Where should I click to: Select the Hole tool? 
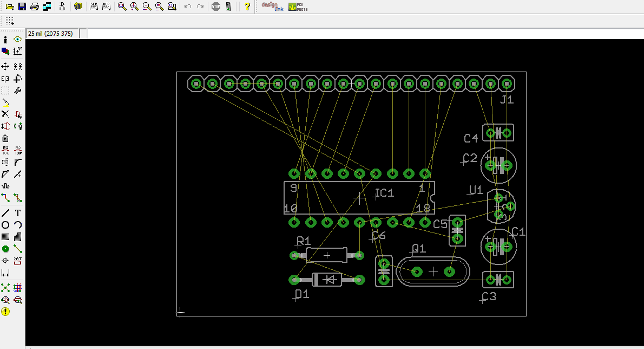[5, 261]
